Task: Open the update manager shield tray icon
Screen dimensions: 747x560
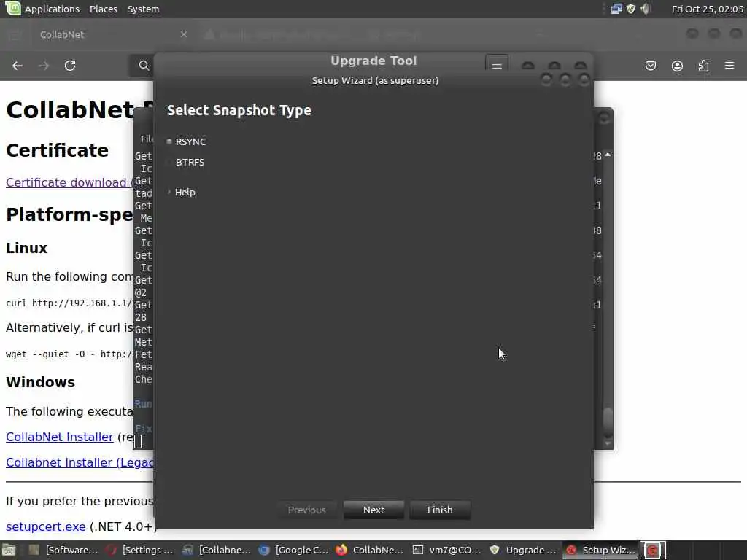Action: (x=631, y=9)
